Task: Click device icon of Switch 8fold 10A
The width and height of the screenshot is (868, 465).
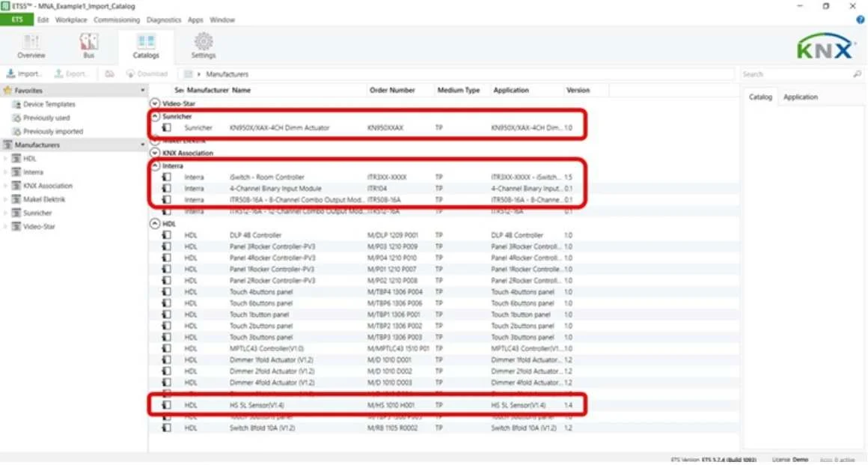Action: pos(166,428)
